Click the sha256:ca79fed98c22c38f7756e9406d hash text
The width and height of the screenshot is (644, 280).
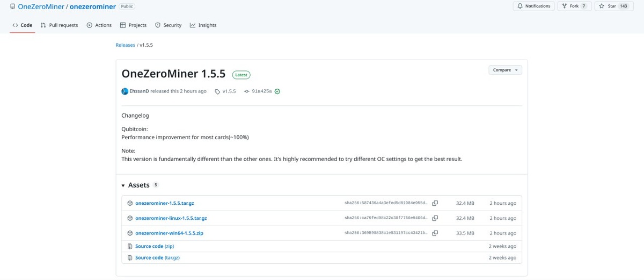pos(386,218)
